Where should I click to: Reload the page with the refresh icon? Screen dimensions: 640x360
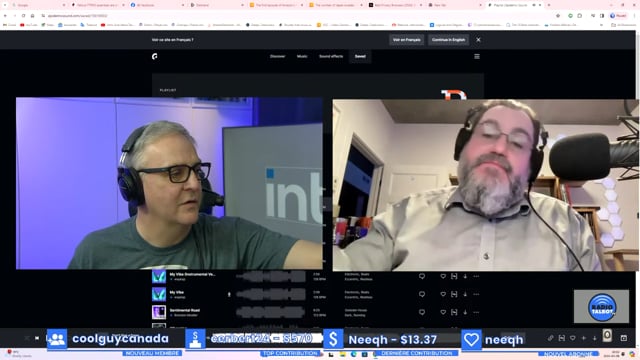(x=23, y=16)
